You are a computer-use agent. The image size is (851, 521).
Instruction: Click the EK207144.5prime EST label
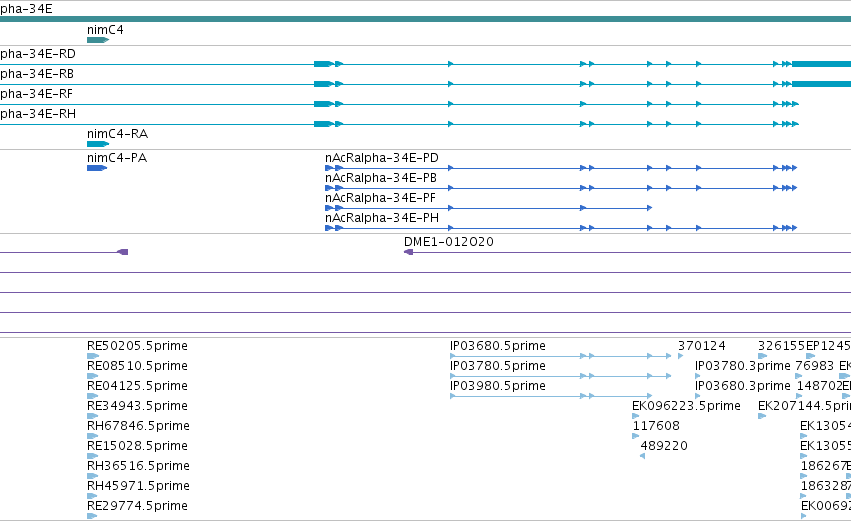pos(804,406)
